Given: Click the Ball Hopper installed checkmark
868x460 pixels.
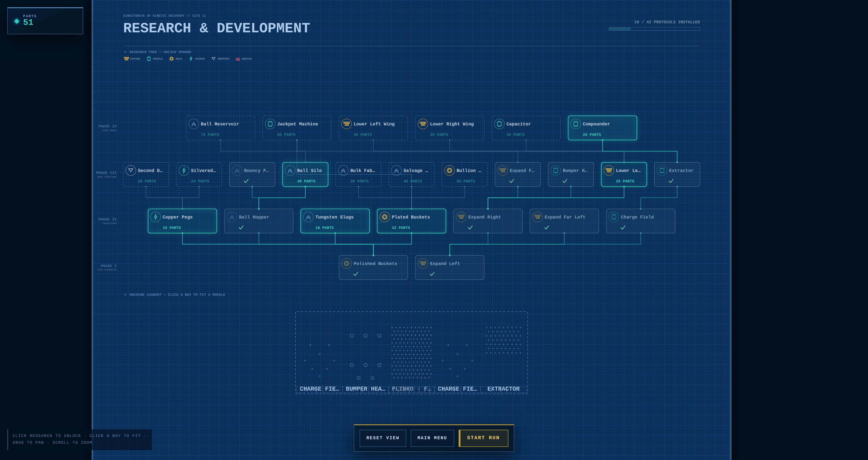Looking at the screenshot, I should point(241,228).
